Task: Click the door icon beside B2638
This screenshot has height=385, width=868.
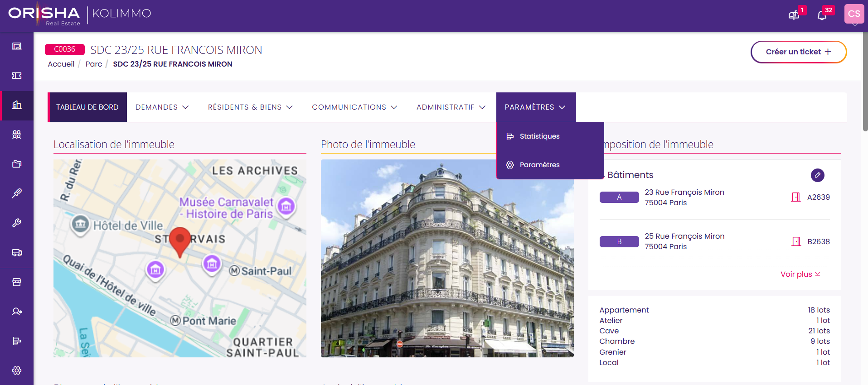Action: 796,241
